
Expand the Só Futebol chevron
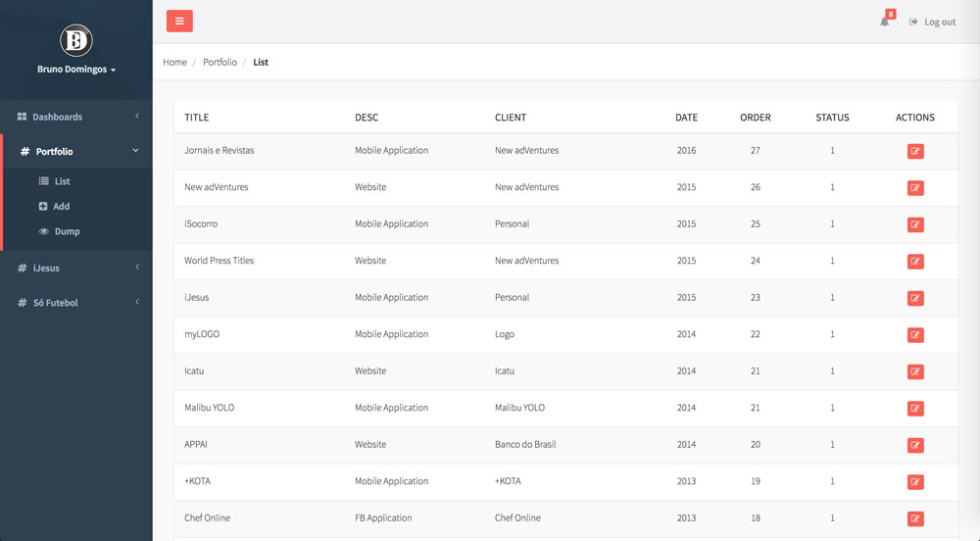click(x=137, y=302)
